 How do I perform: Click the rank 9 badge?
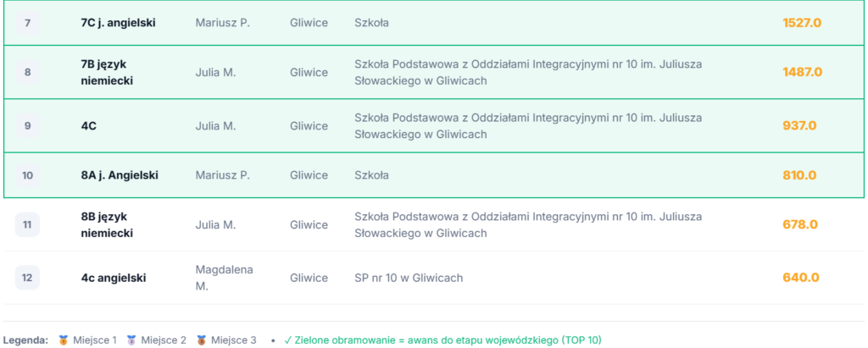[27, 126]
